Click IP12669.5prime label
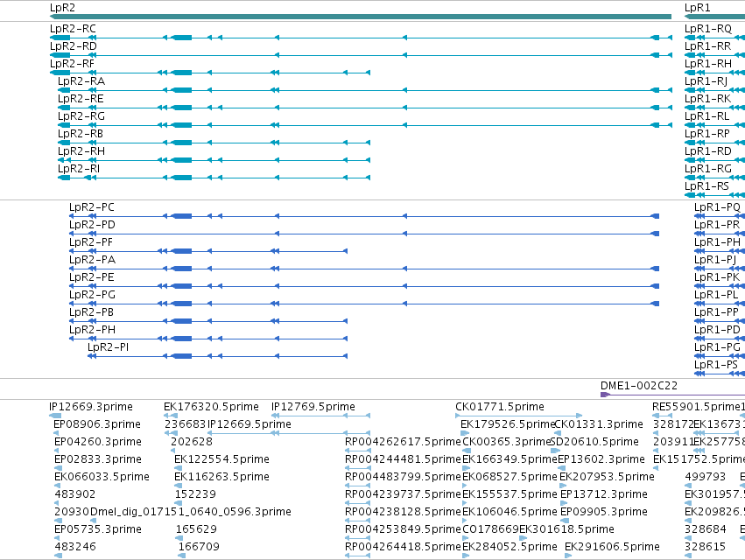 tap(250, 424)
